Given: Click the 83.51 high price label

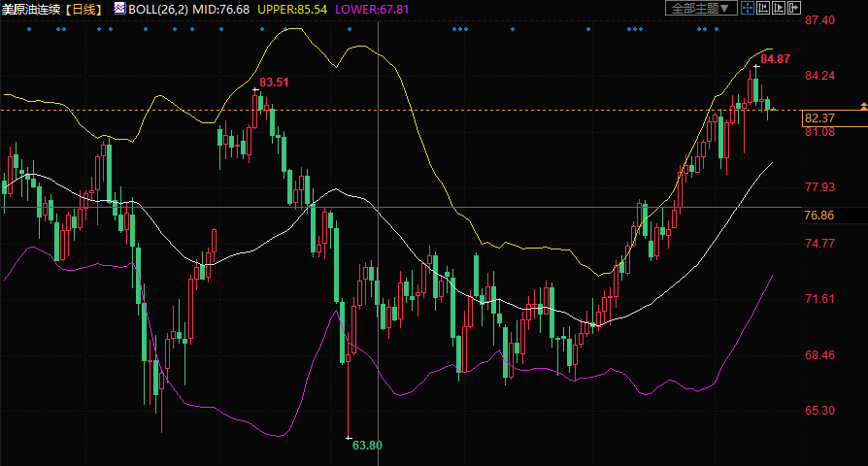Looking at the screenshot, I should [x=274, y=83].
